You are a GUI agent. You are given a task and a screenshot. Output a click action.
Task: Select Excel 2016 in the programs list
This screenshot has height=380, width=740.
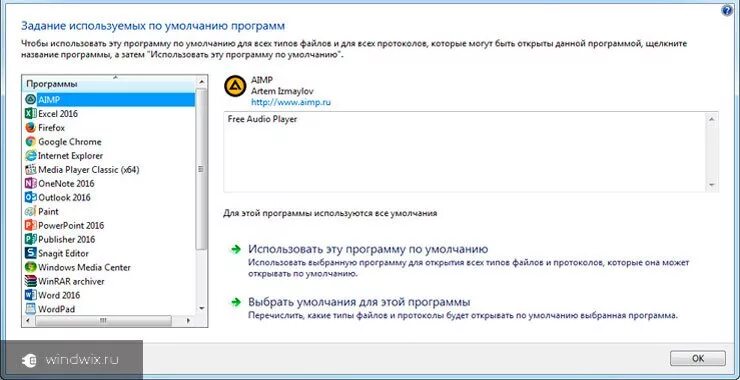58,114
